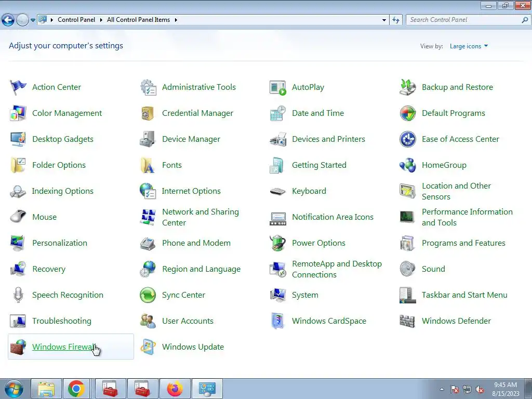Click the Windows Update icon

(148, 347)
